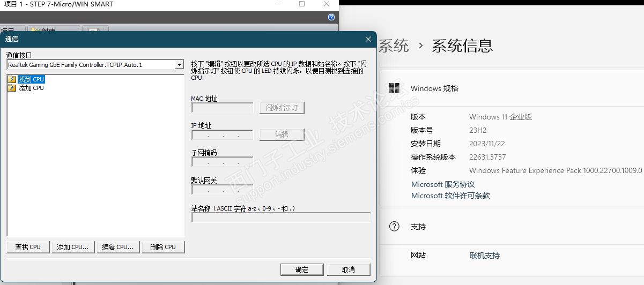Confirm dialog with 确定 button
The image size is (644, 285).
tap(302, 269)
